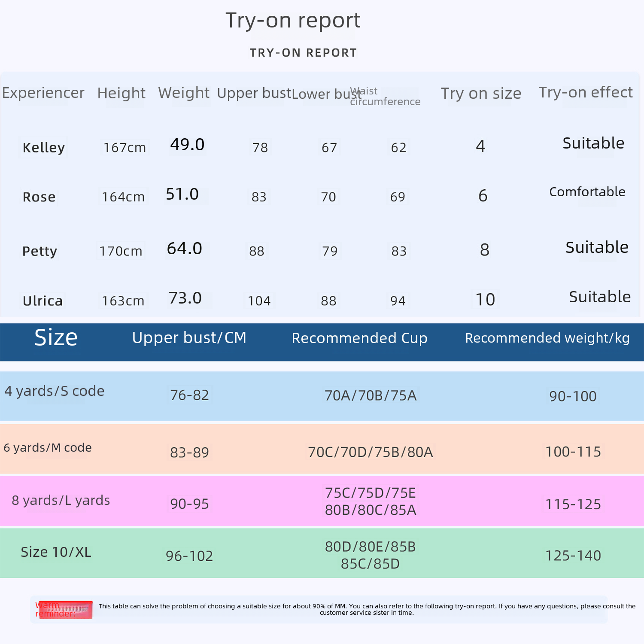Select the 8 yards/L yards row label
Screen dimensions: 644x644
pyautogui.click(x=61, y=500)
